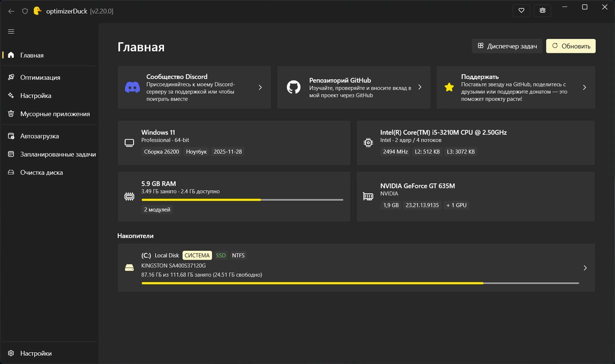Click the NVIDIA GeForce GT 635M name
Viewport: 615px width, 364px height.
pos(418,186)
